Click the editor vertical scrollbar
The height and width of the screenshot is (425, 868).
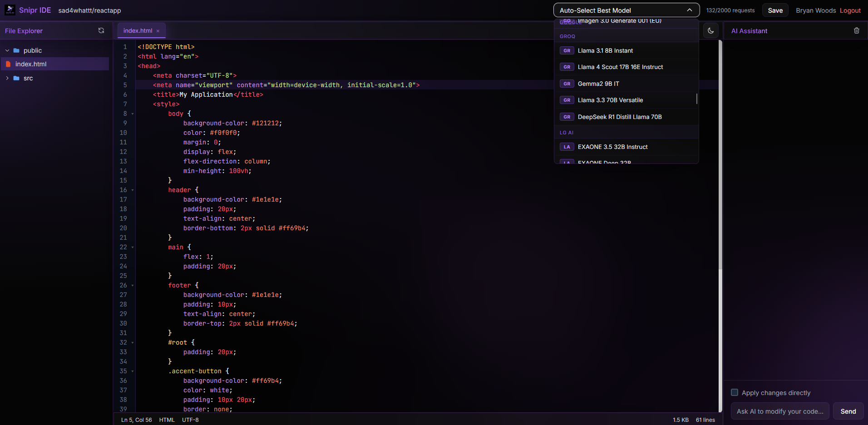pos(720,154)
